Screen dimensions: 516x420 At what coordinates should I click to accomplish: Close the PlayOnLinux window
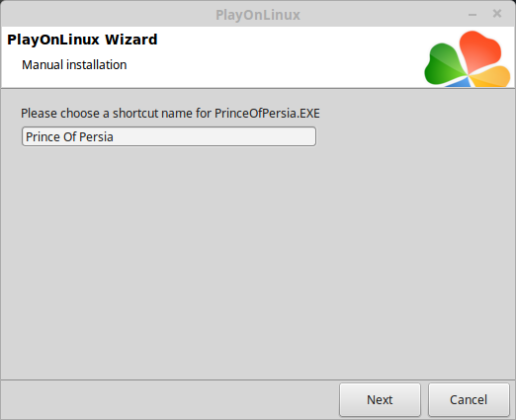click(497, 14)
